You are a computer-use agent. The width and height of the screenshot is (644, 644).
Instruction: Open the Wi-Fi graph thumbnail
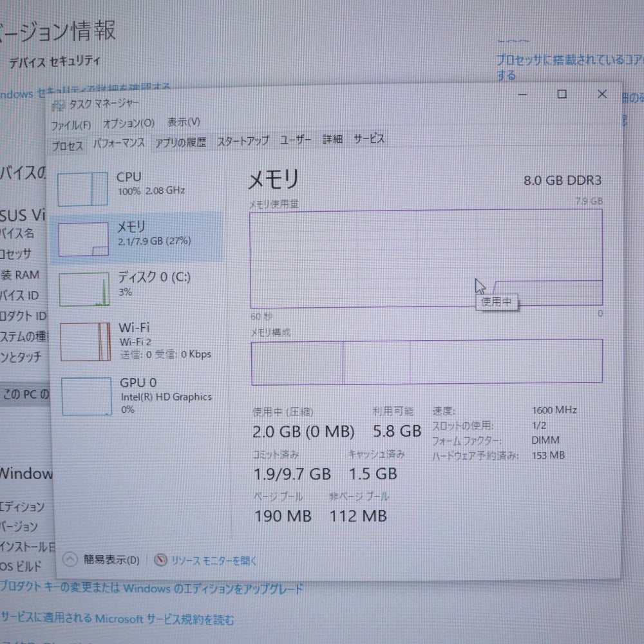pos(85,342)
